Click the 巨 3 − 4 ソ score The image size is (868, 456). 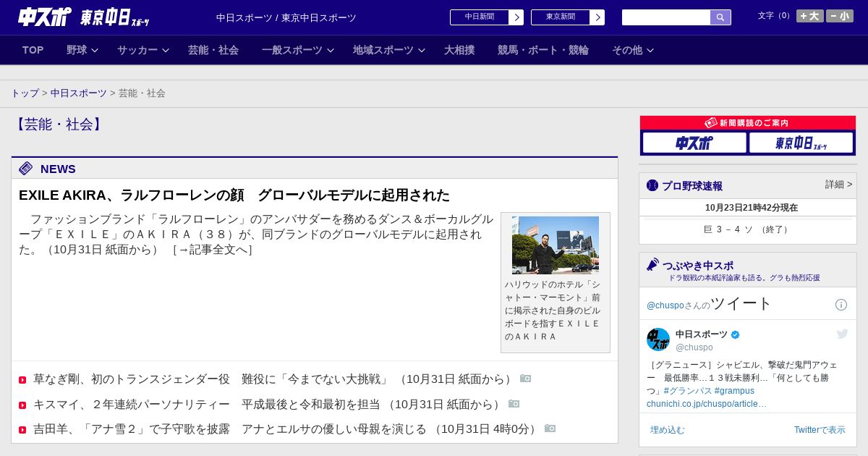tap(747, 229)
